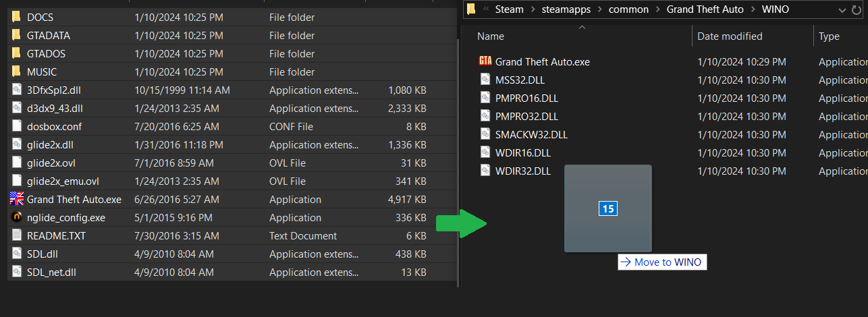Select the MUSIC folder name

pyautogui.click(x=42, y=71)
